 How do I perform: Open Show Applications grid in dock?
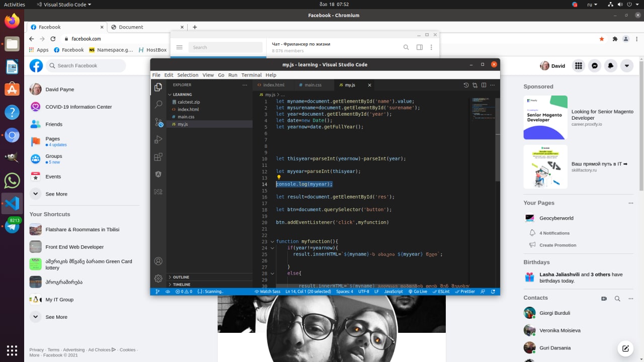tap(12, 350)
